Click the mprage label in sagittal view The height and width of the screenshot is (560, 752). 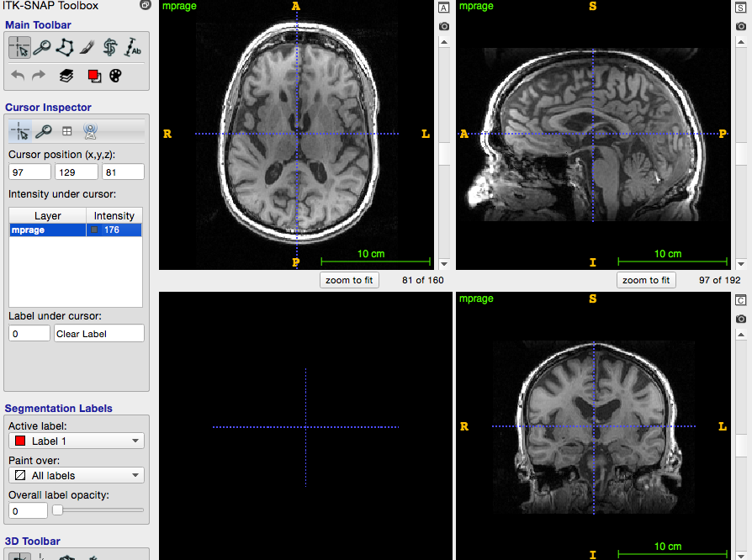coord(476,6)
